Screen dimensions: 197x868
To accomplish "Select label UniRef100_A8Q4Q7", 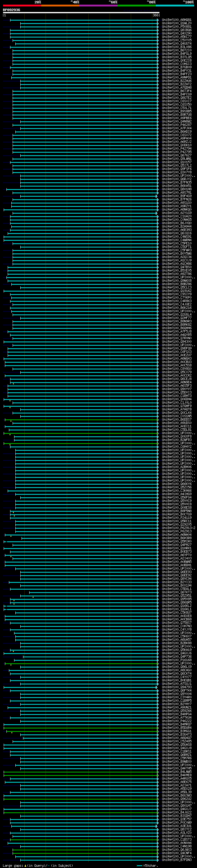I will click(x=177, y=738).
